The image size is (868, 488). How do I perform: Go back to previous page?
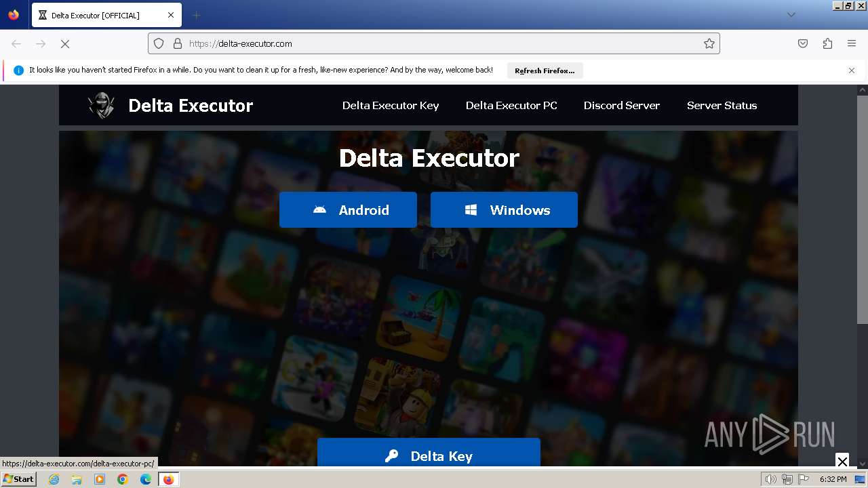point(16,43)
